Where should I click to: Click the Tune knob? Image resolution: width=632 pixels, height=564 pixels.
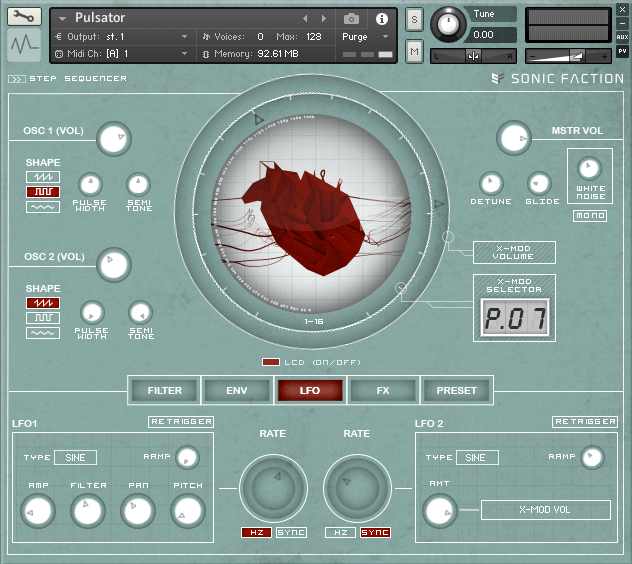click(448, 25)
